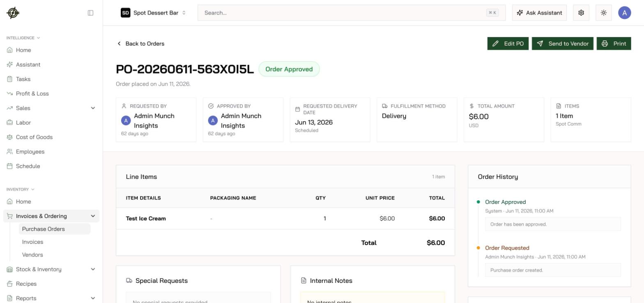The width and height of the screenshot is (644, 303).
Task: Open settings gear icon in top bar
Action: [x=581, y=13]
